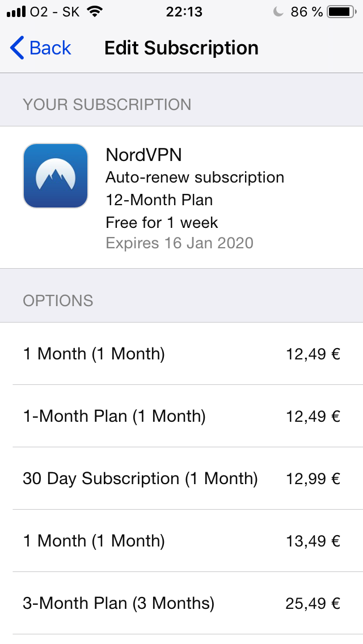Tap the Wi-Fi icon in status bar
The width and height of the screenshot is (363, 644).
[x=96, y=11]
